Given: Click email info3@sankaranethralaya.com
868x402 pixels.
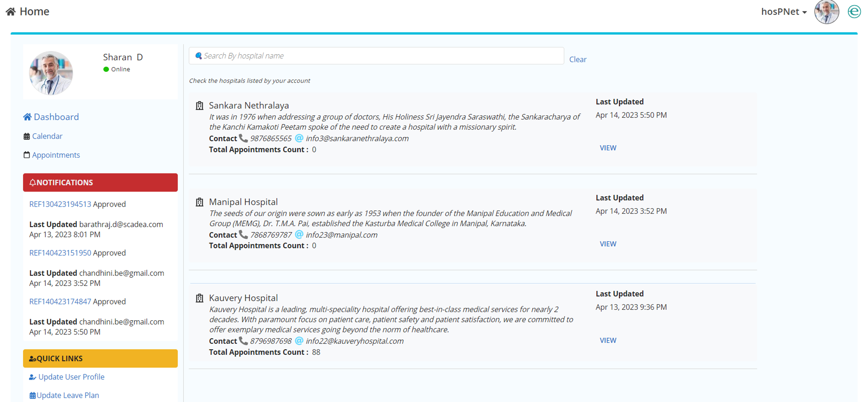Looking at the screenshot, I should tap(357, 138).
